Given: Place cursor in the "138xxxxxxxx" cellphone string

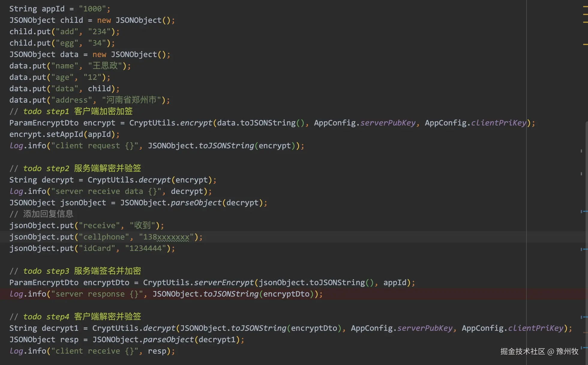Looking at the screenshot, I should 166,237.
